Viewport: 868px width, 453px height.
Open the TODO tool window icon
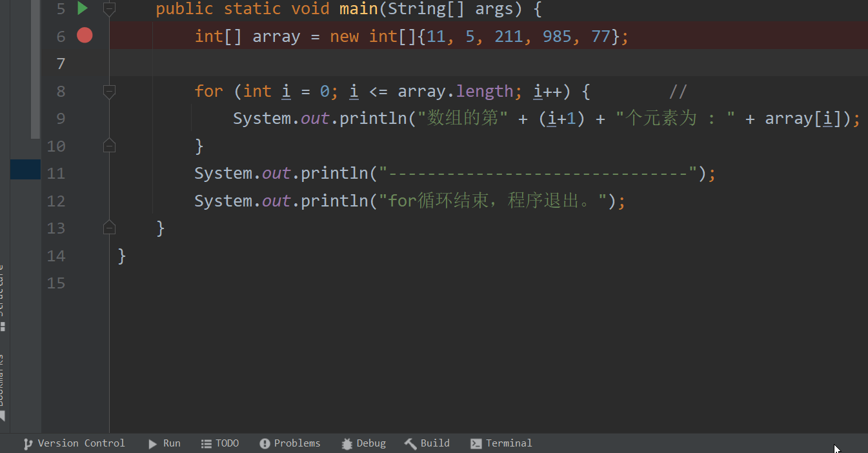pyautogui.click(x=207, y=443)
